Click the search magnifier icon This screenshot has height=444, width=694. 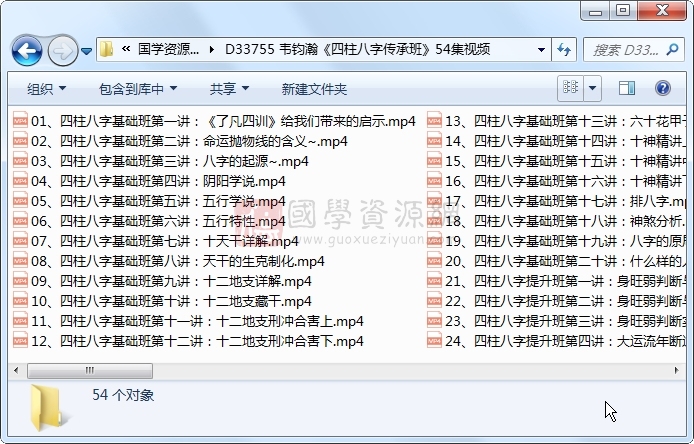[x=672, y=50]
